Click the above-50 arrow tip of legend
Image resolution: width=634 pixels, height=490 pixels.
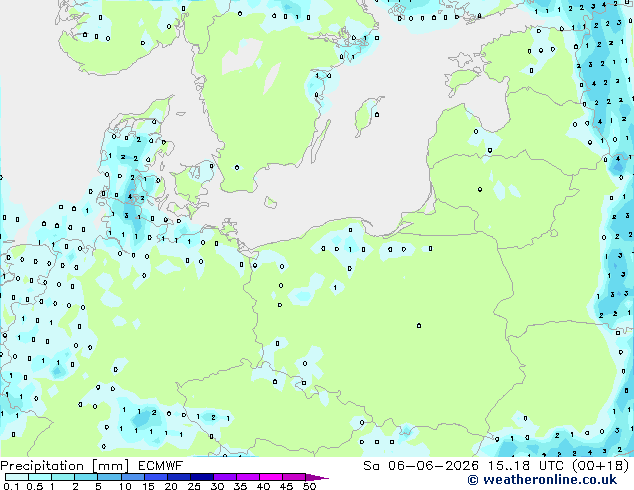coord(317,477)
